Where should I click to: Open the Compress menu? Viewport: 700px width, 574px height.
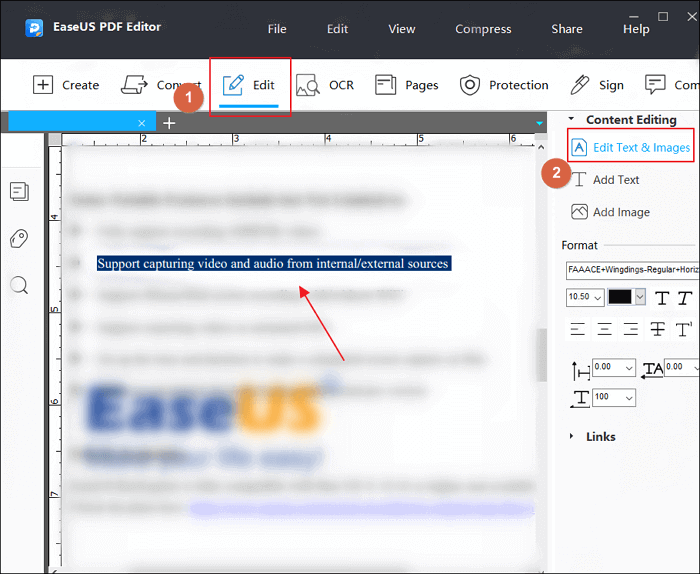483,29
